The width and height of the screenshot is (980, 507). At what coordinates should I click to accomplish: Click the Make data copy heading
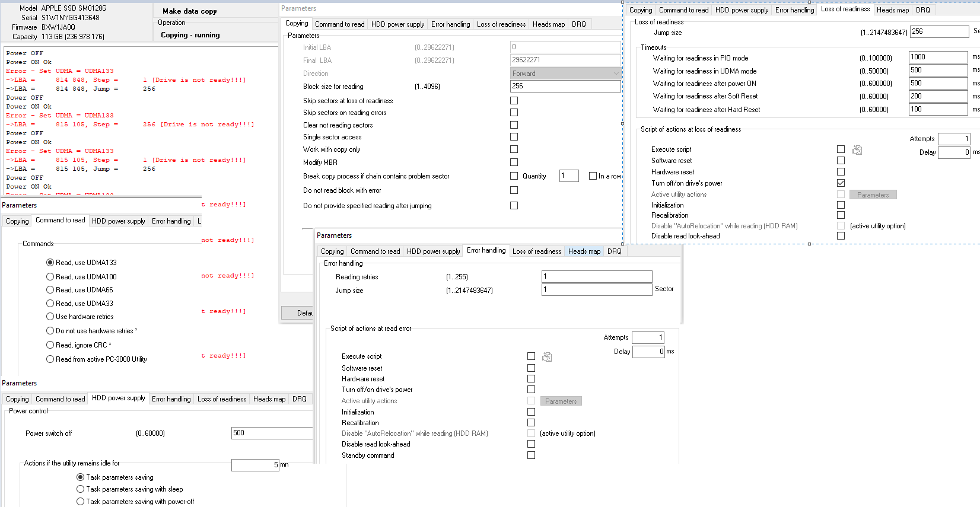190,11
